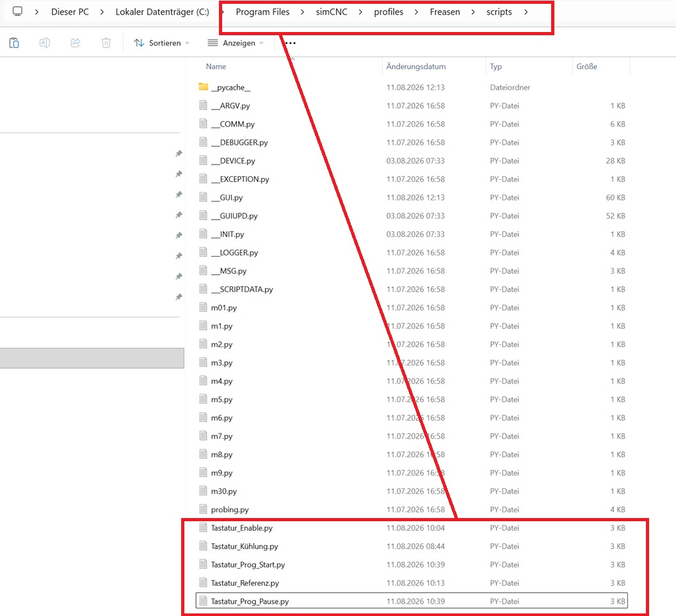Navigate to Program Files breadcrumb

262,12
